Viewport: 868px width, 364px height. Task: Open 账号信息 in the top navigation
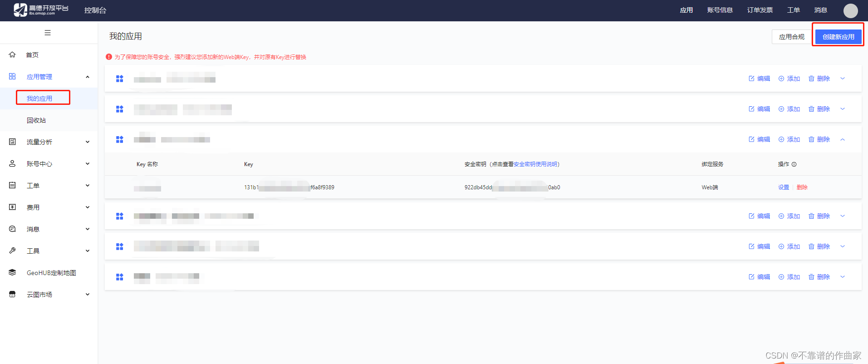pyautogui.click(x=720, y=10)
